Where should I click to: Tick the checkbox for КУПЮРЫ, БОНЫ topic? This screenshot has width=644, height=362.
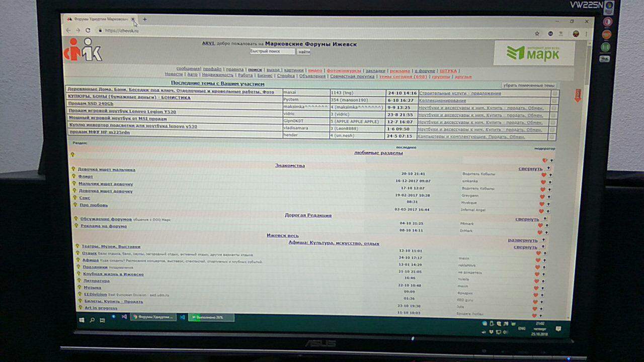(x=553, y=101)
